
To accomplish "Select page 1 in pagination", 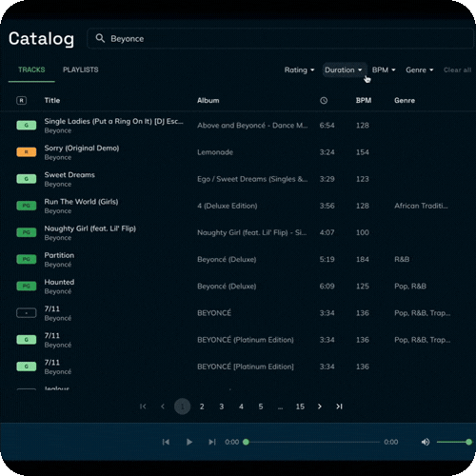I will point(182,407).
